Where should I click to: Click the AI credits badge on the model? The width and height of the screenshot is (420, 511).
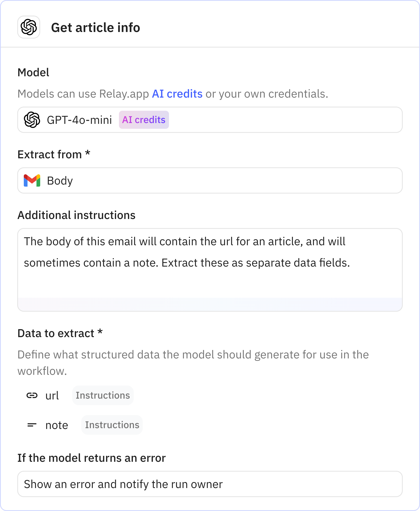144,120
